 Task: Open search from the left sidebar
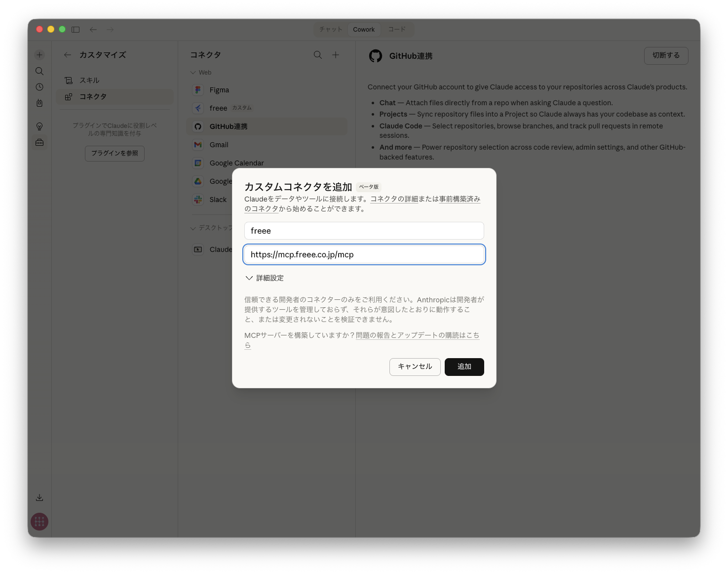(x=39, y=71)
